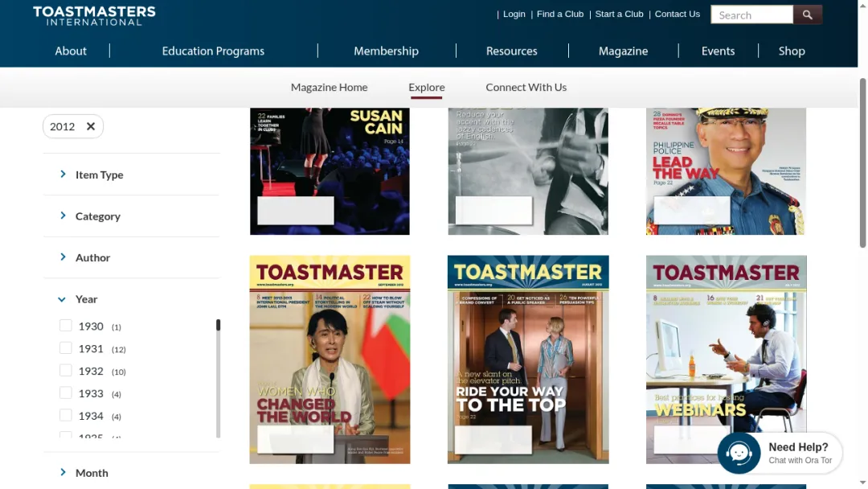Viewport: 868px width, 489px height.
Task: Check the 1930 year checkbox
Action: tap(66, 326)
